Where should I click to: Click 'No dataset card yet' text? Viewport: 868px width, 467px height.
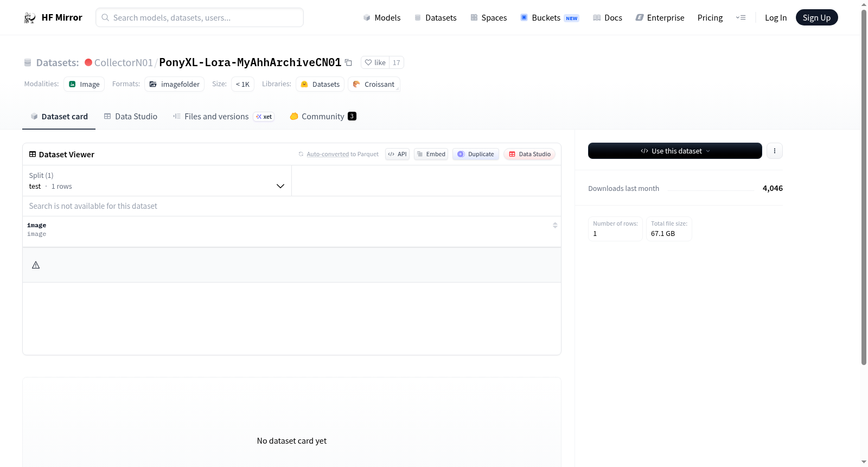pos(292,441)
